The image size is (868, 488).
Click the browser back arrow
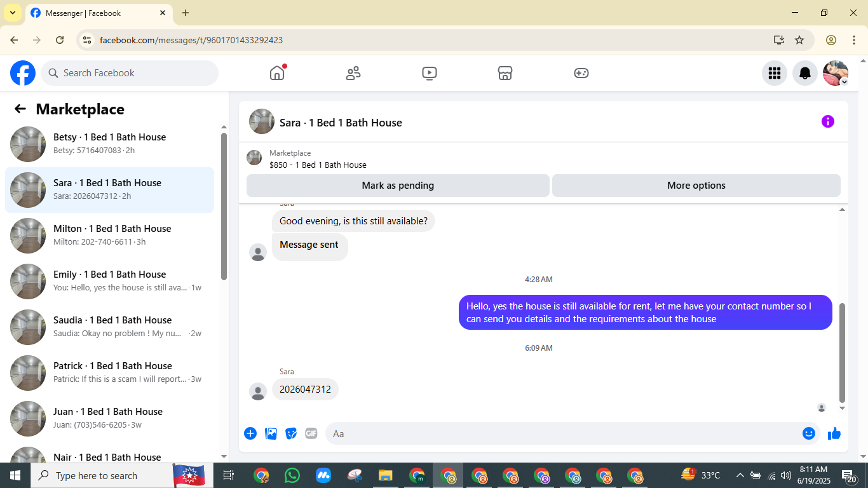[14, 40]
